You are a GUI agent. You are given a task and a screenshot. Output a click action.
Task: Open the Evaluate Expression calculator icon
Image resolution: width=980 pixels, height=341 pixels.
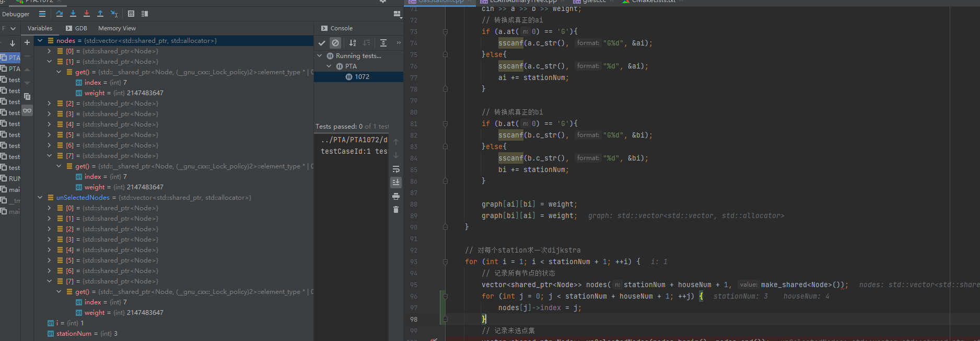pos(131,14)
